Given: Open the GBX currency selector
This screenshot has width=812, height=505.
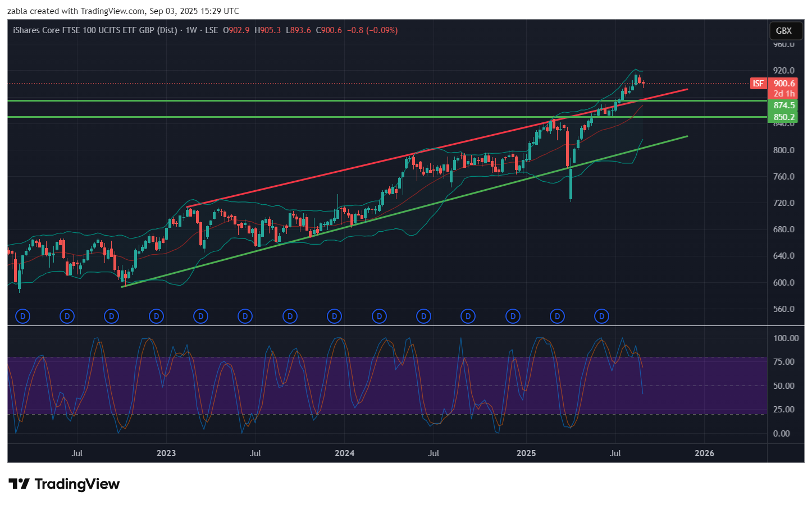Looking at the screenshot, I should click(783, 31).
